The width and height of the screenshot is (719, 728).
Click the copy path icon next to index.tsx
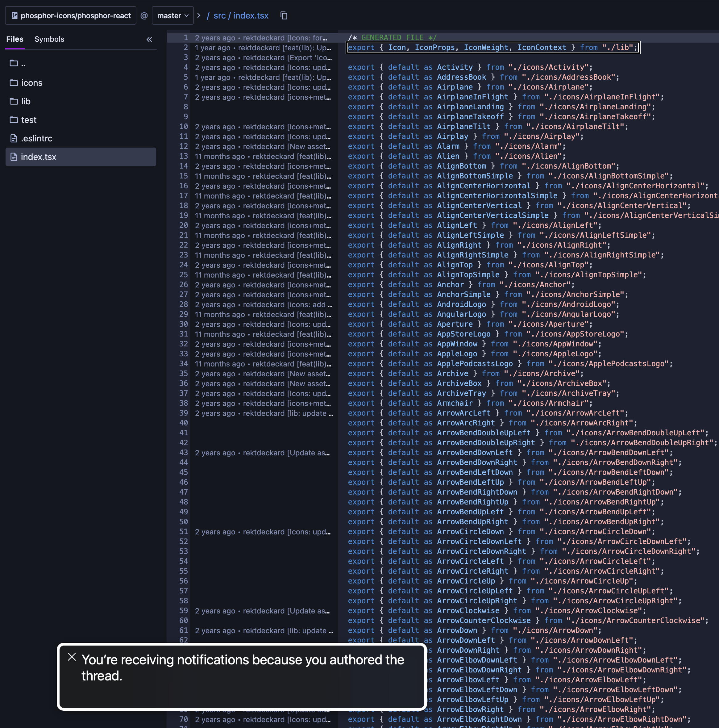pos(284,15)
